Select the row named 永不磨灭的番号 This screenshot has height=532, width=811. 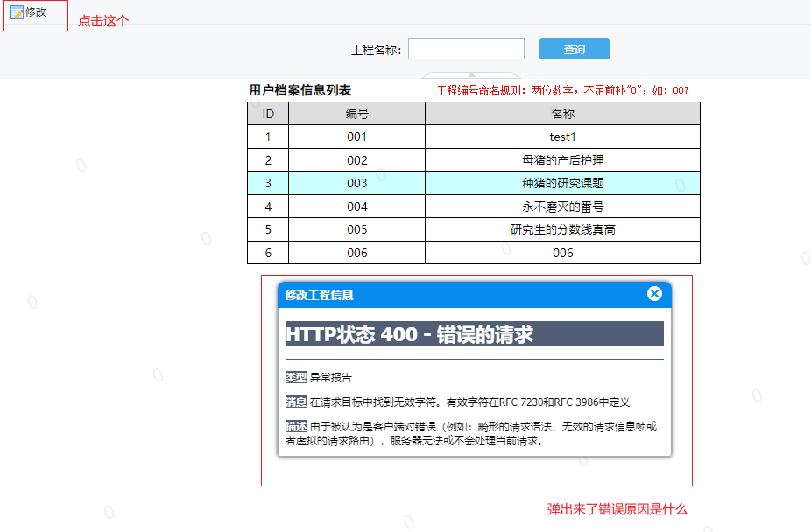point(474,206)
